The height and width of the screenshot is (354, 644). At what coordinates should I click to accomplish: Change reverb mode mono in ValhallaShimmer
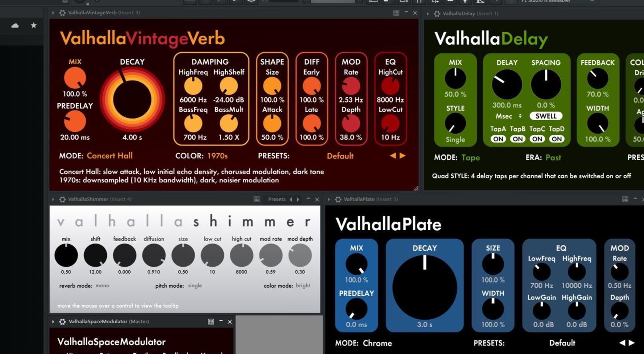coord(102,286)
